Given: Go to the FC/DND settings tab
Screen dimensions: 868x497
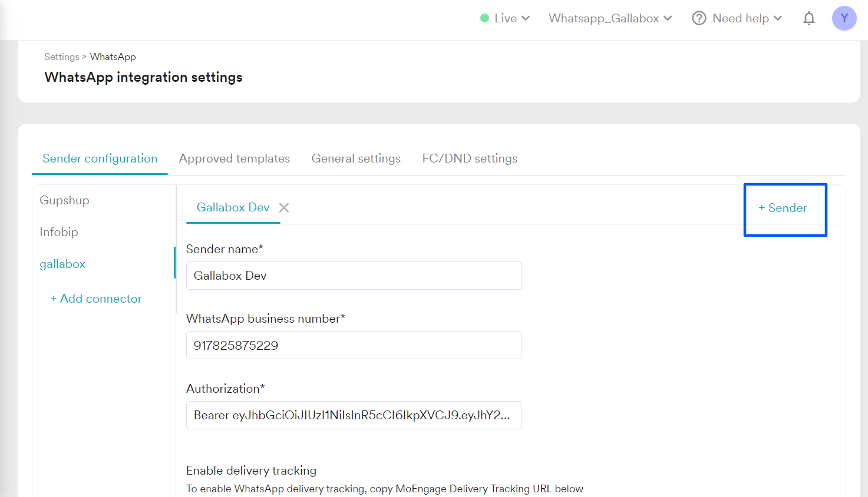Looking at the screenshot, I should point(470,158).
